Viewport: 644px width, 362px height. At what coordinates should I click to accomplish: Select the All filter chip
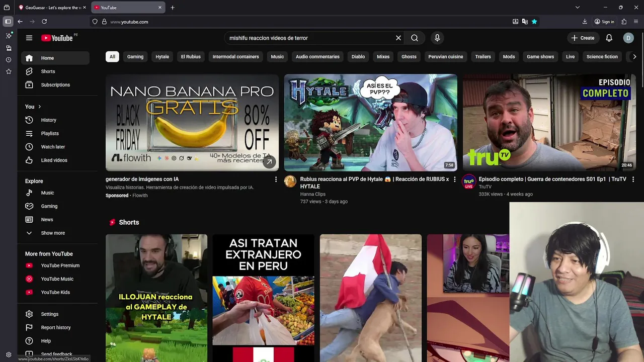(x=112, y=57)
